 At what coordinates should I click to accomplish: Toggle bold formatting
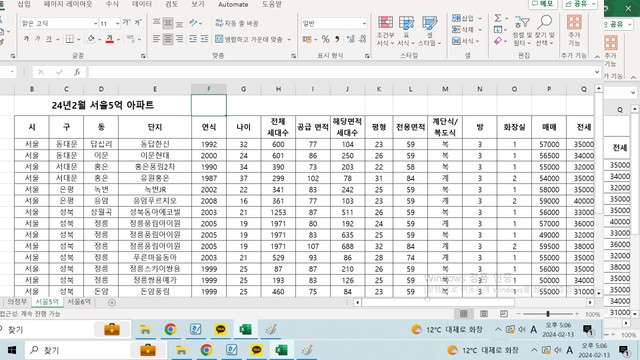(x=26, y=39)
